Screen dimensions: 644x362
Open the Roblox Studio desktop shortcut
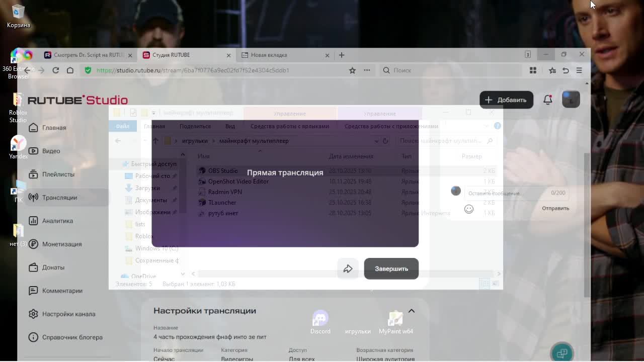click(x=18, y=108)
